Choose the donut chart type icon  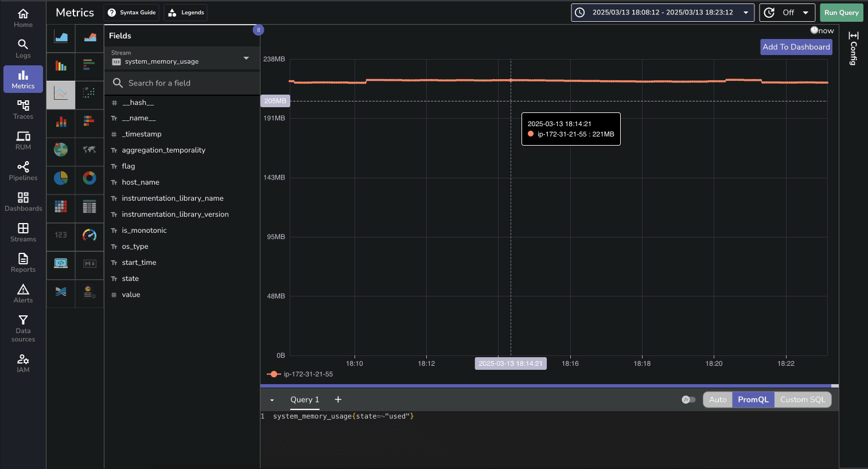pyautogui.click(x=89, y=178)
